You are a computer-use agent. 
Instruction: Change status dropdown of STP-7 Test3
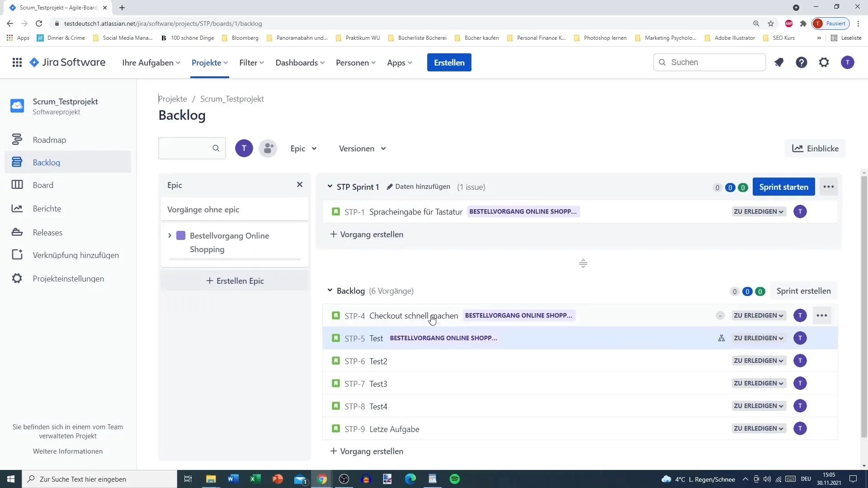759,383
